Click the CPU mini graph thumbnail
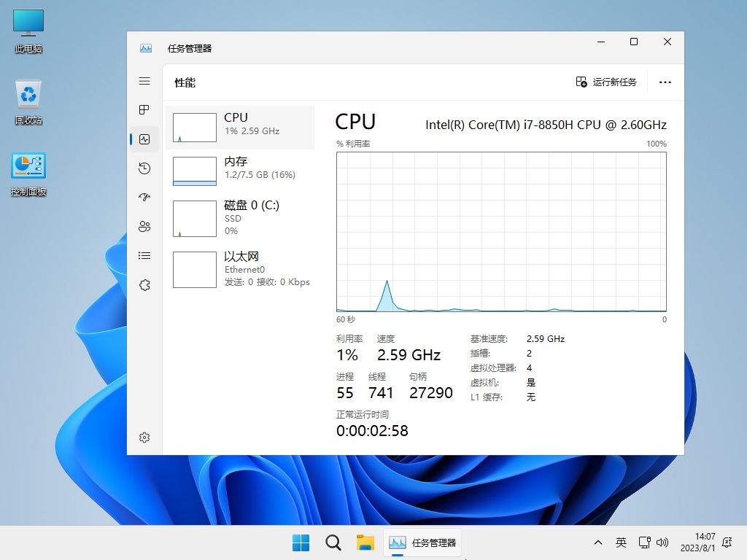Screen dimensions: 747x560 point(194,127)
